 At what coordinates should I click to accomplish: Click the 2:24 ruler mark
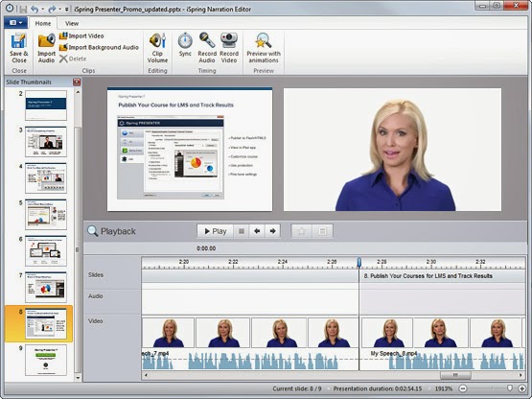(282, 262)
